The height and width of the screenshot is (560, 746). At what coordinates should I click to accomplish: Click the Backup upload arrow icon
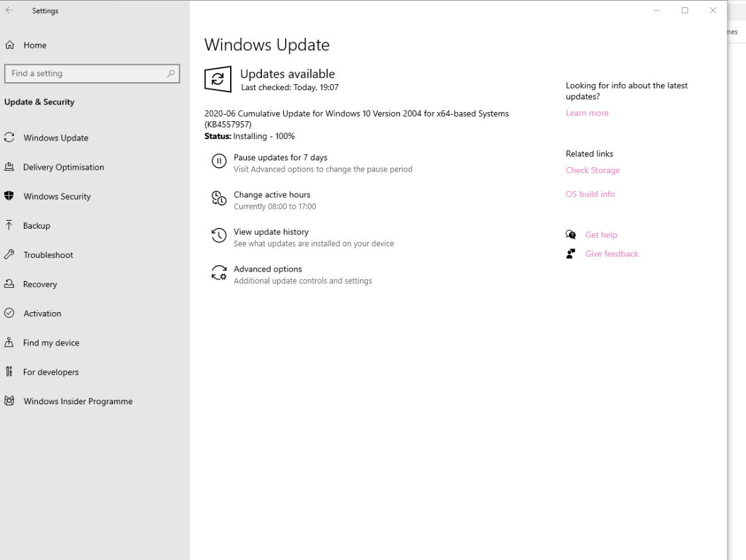point(9,225)
